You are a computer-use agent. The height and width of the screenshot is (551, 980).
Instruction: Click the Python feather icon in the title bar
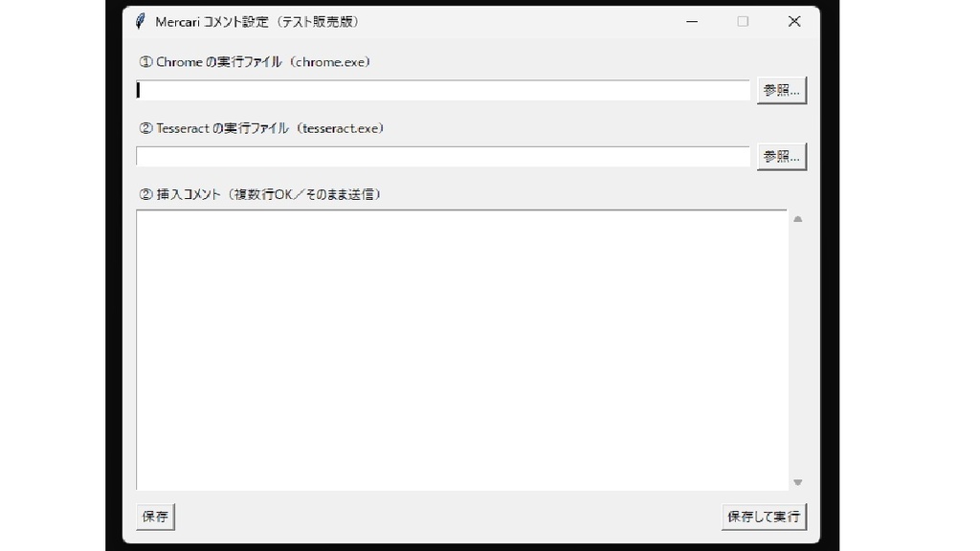point(139,20)
